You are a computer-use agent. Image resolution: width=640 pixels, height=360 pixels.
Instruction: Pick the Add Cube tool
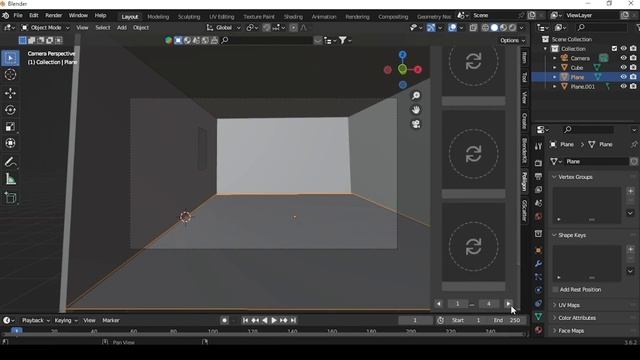pos(11,198)
